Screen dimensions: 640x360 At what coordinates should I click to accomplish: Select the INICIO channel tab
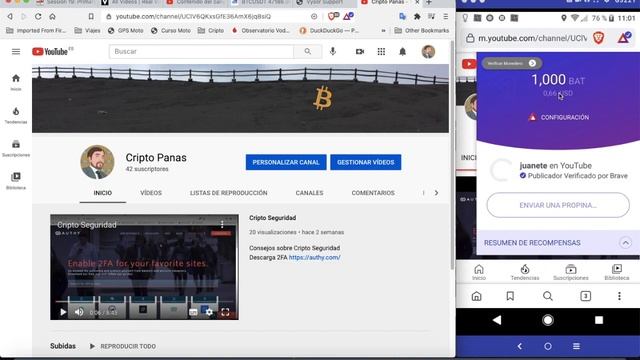point(102,193)
